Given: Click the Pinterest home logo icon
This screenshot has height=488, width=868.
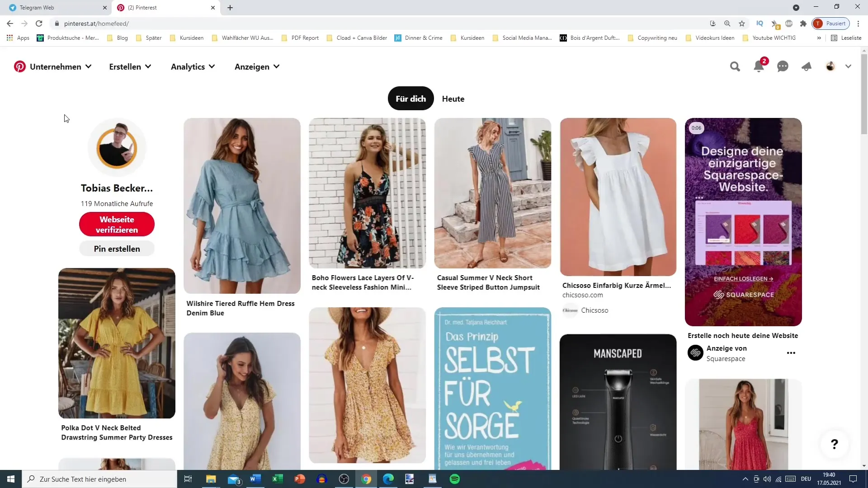Looking at the screenshot, I should coord(20,66).
